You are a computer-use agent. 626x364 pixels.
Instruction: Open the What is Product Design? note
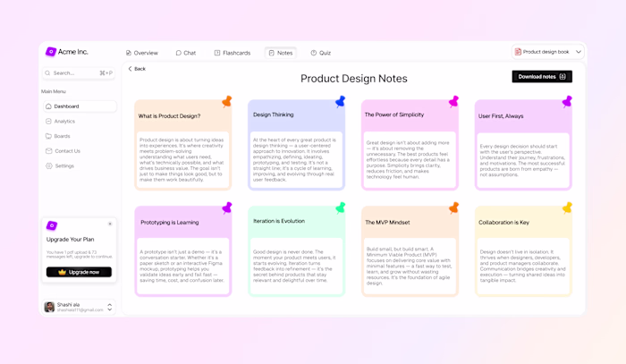click(x=182, y=145)
